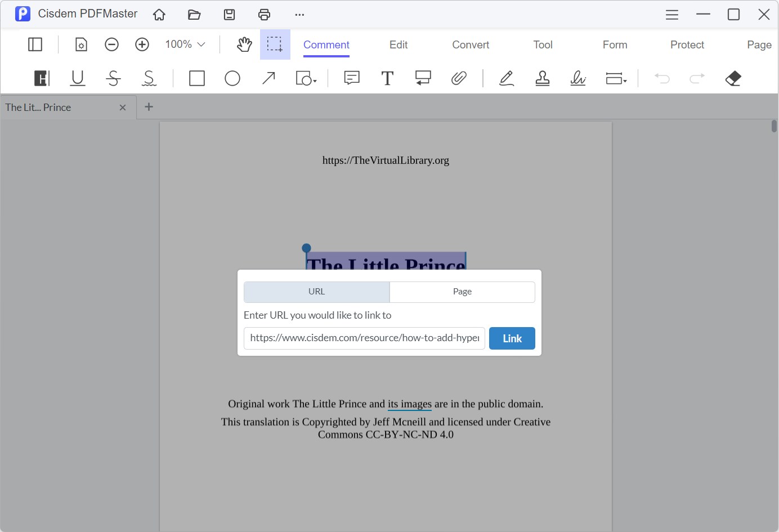
Task: Select the Rectangle shape tool
Action: pos(196,78)
